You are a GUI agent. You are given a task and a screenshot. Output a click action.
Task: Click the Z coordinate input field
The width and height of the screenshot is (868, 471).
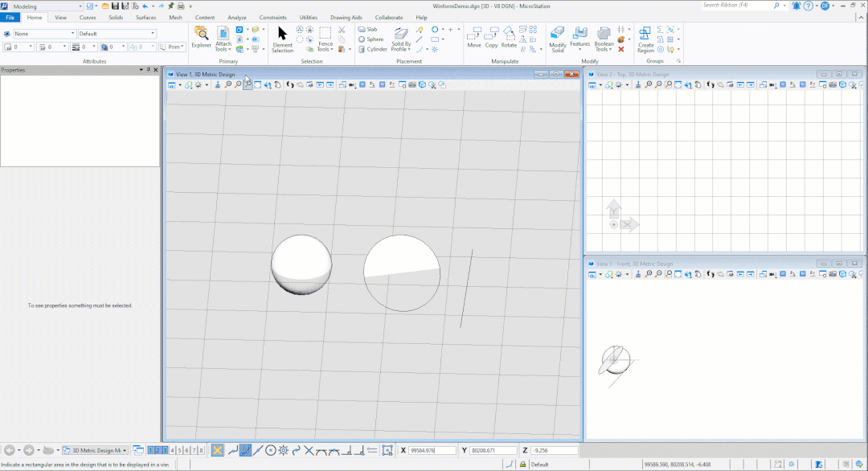554,451
